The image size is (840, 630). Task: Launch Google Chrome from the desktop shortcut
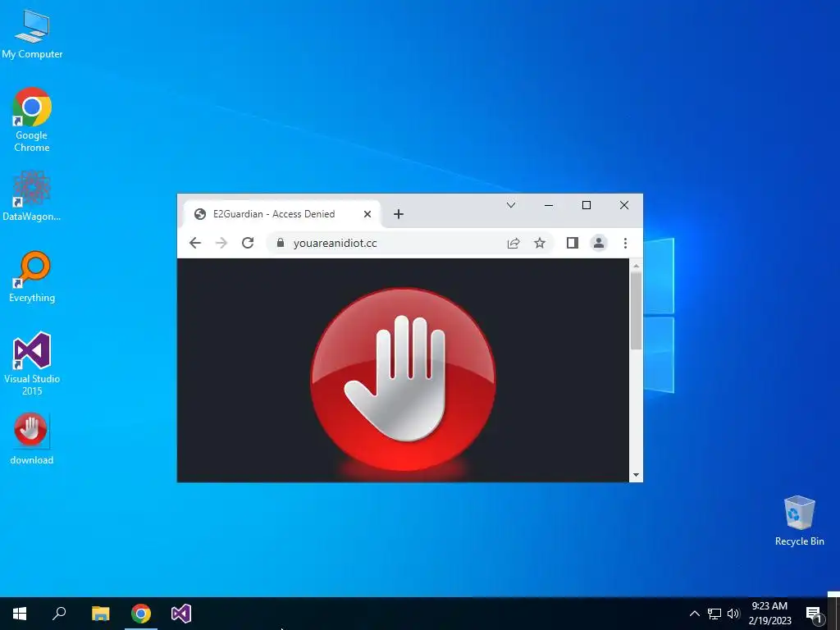pyautogui.click(x=32, y=120)
